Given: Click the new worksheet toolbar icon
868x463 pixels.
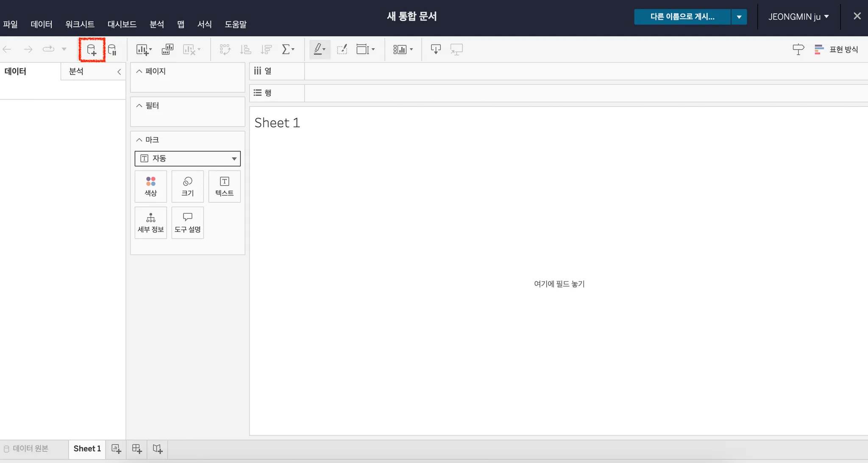Looking at the screenshot, I should [x=143, y=50].
